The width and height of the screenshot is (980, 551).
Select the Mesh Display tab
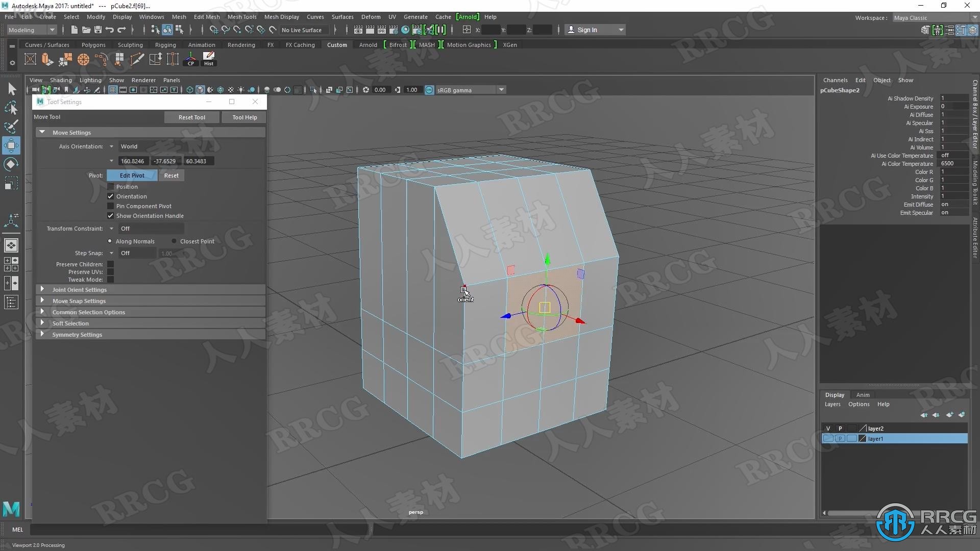[283, 17]
